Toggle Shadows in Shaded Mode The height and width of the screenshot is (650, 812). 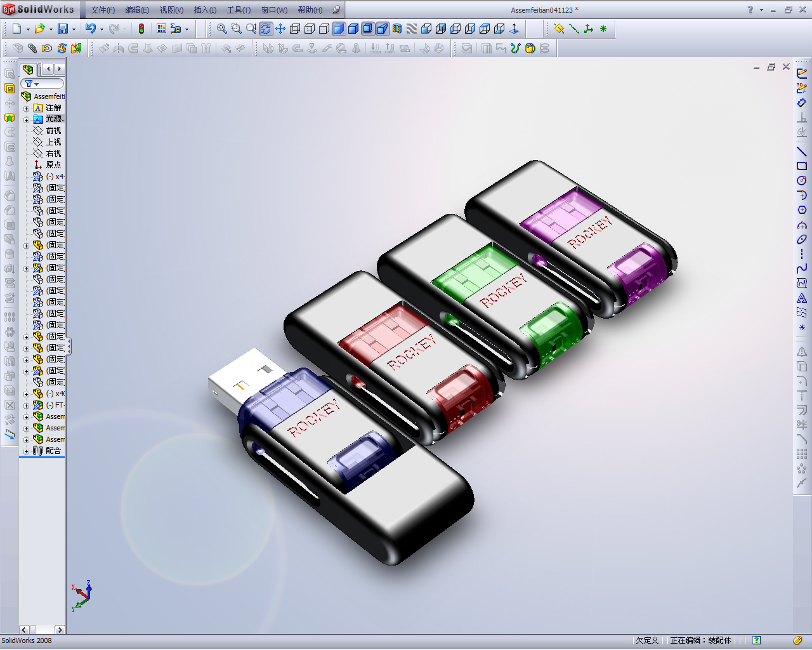point(368,29)
